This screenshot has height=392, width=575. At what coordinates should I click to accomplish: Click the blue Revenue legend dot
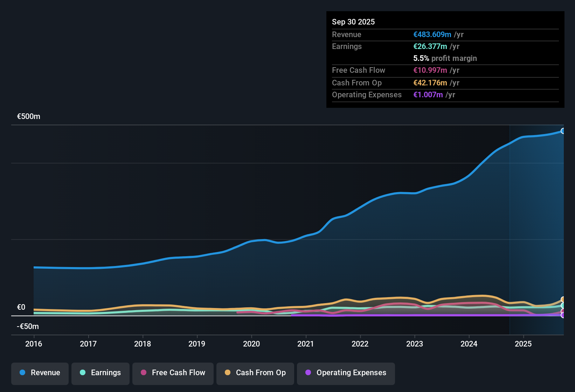[22, 373]
